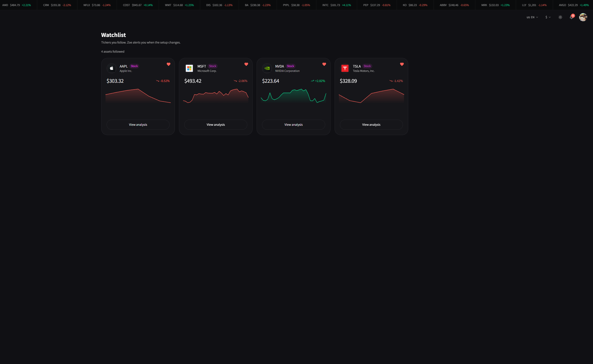This screenshot has width=593, height=364.
Task: Click COST ticker in top tape
Action: point(138,5)
